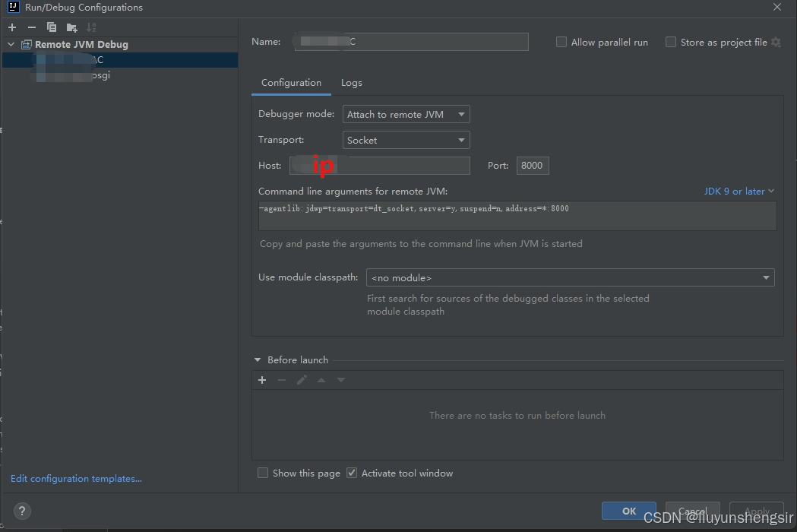Open the Use module classpath dropdown
Viewport: 797px width, 532px height.
(570, 278)
